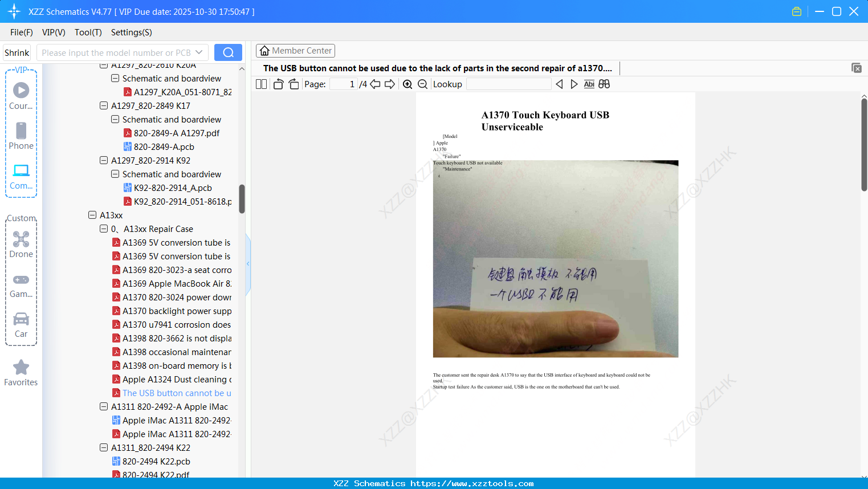Image resolution: width=868 pixels, height=489 pixels.
Task: Click the Shrink button
Action: [17, 52]
